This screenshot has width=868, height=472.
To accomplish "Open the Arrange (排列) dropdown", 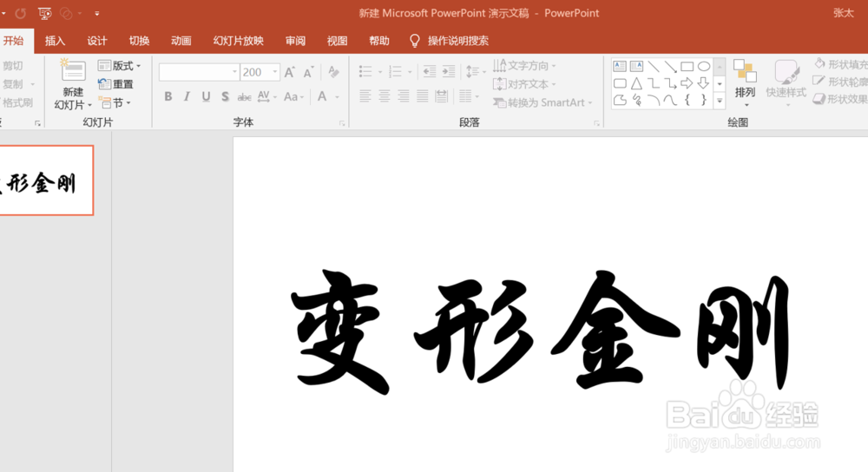I will click(745, 82).
